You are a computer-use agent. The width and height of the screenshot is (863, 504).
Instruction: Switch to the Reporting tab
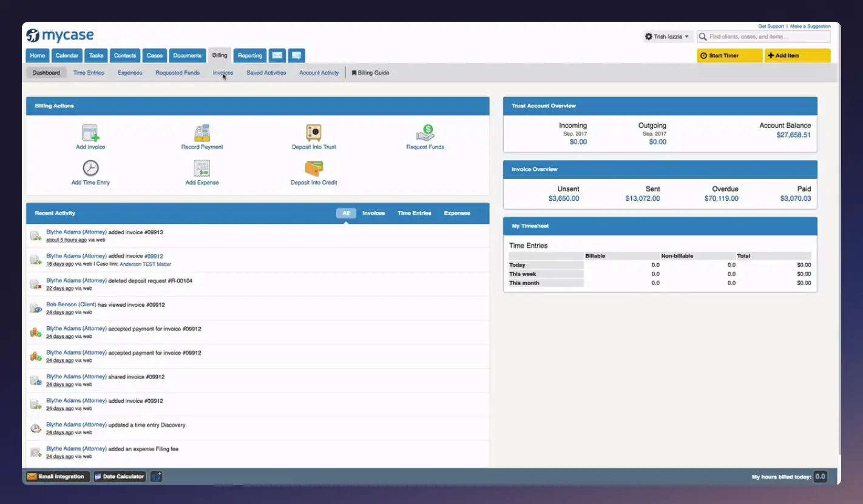tap(249, 55)
